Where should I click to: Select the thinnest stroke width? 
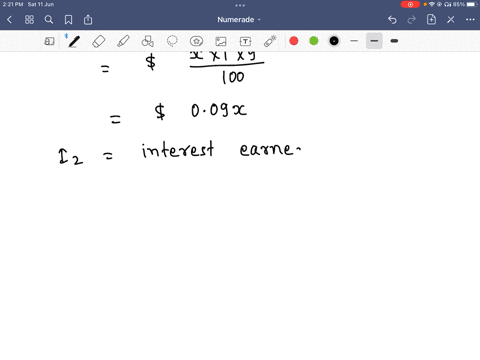pyautogui.click(x=354, y=41)
